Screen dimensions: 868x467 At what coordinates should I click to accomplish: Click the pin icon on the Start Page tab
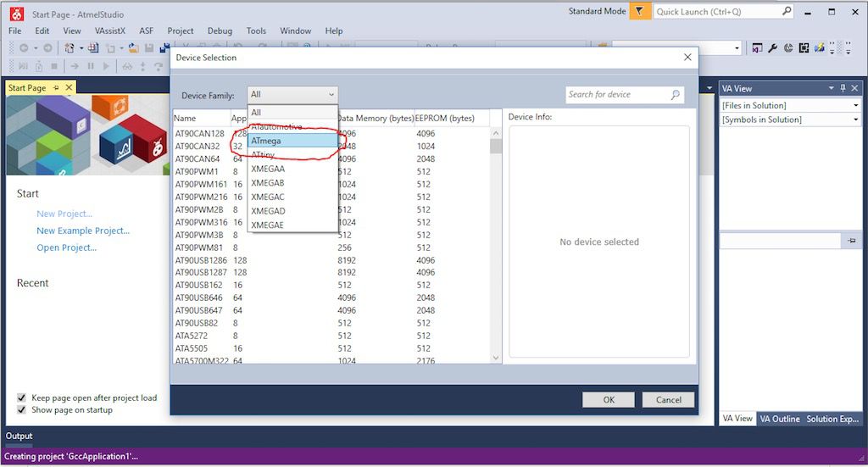tap(56, 87)
